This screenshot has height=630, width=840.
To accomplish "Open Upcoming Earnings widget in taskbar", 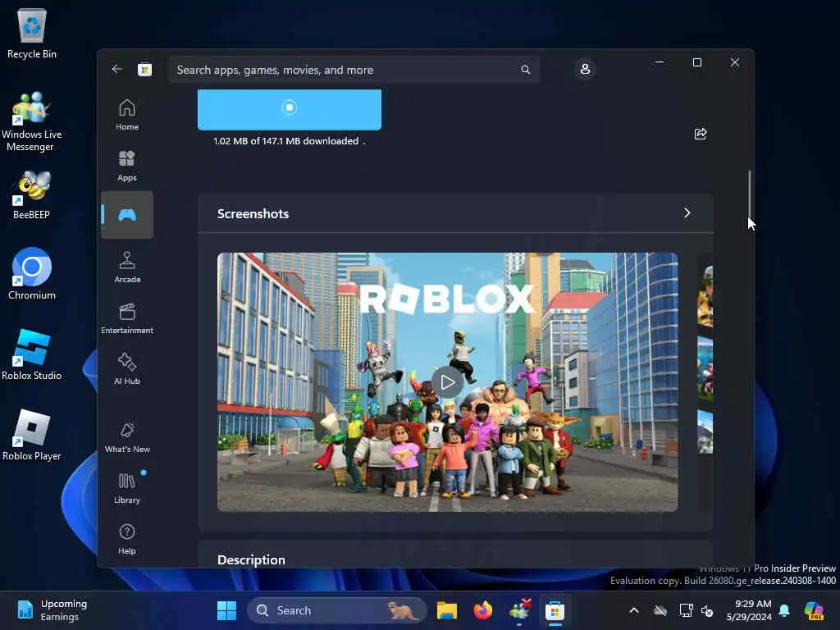I will [52, 610].
